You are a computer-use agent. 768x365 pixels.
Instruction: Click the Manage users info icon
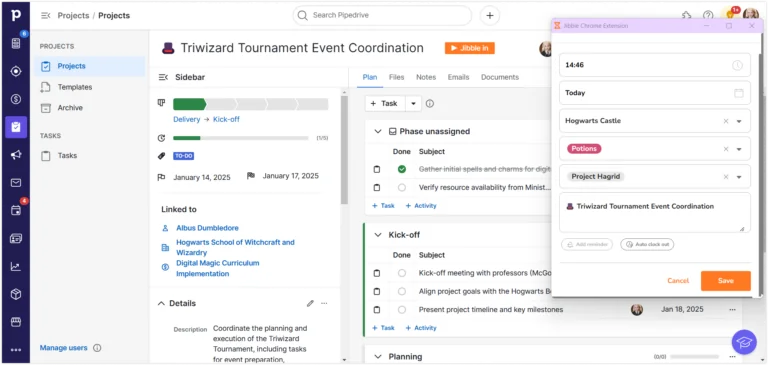pos(97,348)
